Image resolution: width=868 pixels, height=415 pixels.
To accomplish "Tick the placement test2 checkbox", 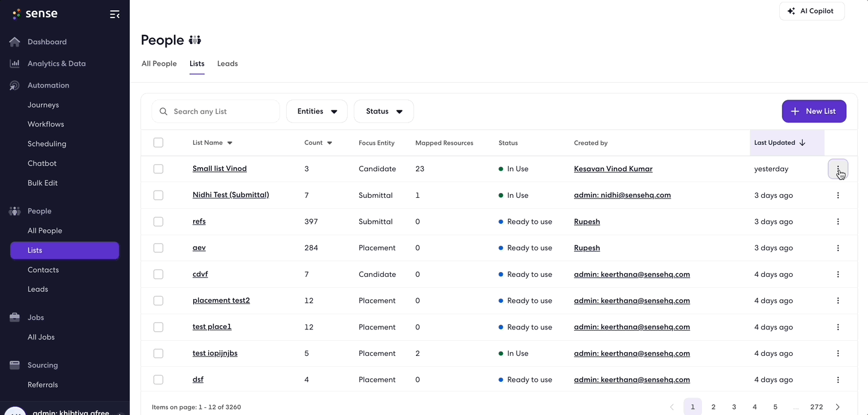I will click(158, 300).
